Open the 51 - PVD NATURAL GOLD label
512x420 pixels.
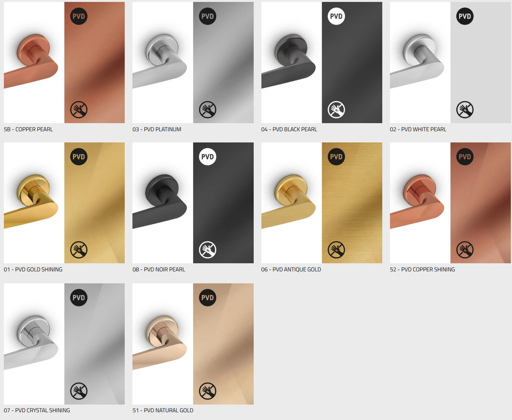tap(163, 410)
